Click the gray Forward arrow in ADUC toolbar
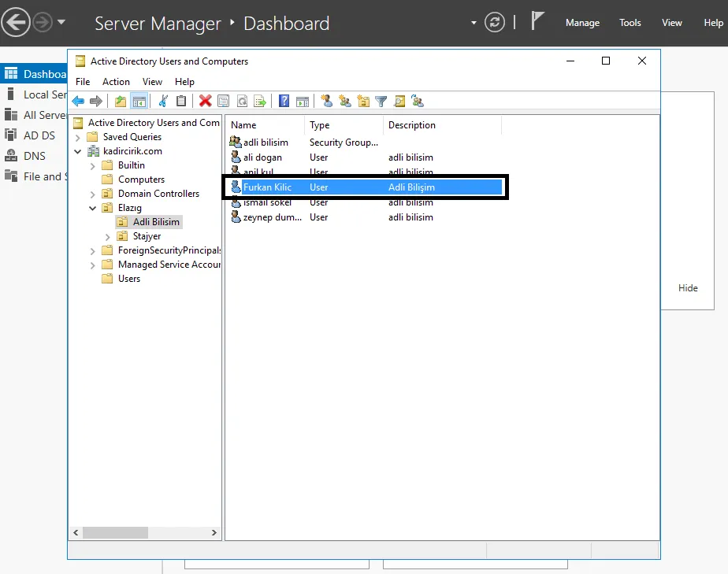Screen dimensions: 728x574 (x=96, y=101)
